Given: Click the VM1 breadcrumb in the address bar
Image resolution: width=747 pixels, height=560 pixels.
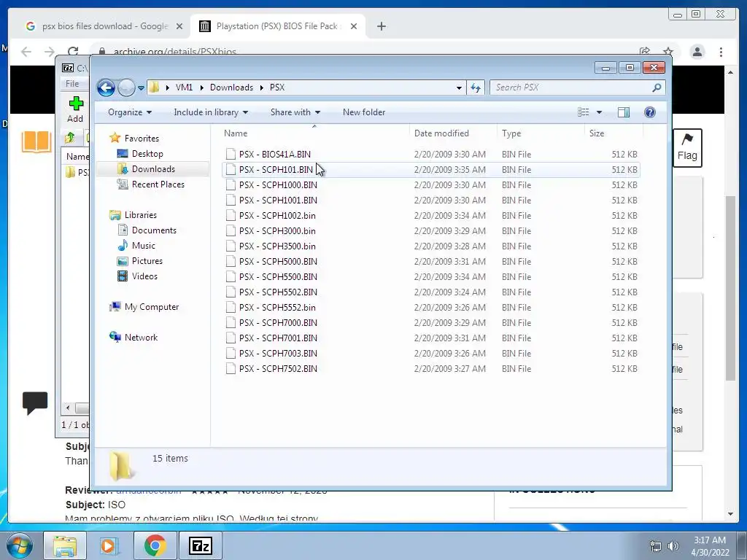Looking at the screenshot, I should [x=184, y=87].
